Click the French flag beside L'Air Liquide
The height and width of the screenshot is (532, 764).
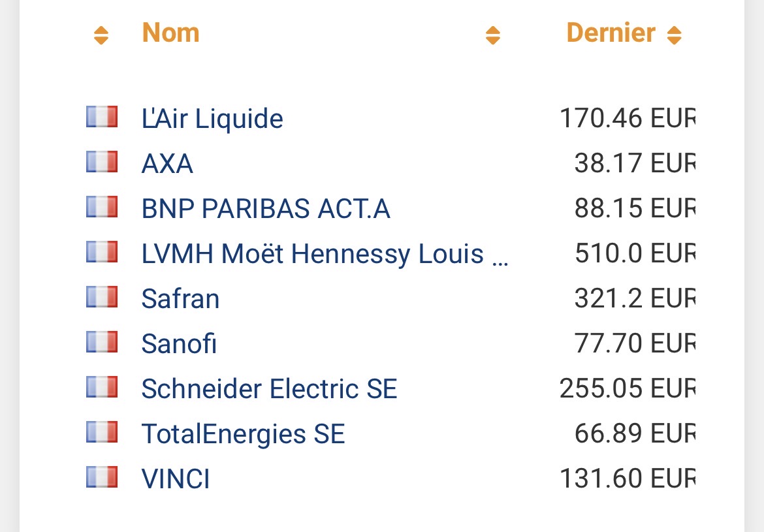tap(102, 117)
